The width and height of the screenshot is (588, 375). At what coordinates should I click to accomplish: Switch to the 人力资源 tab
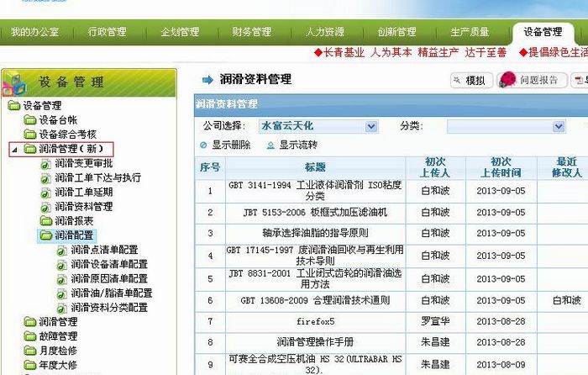[324, 33]
